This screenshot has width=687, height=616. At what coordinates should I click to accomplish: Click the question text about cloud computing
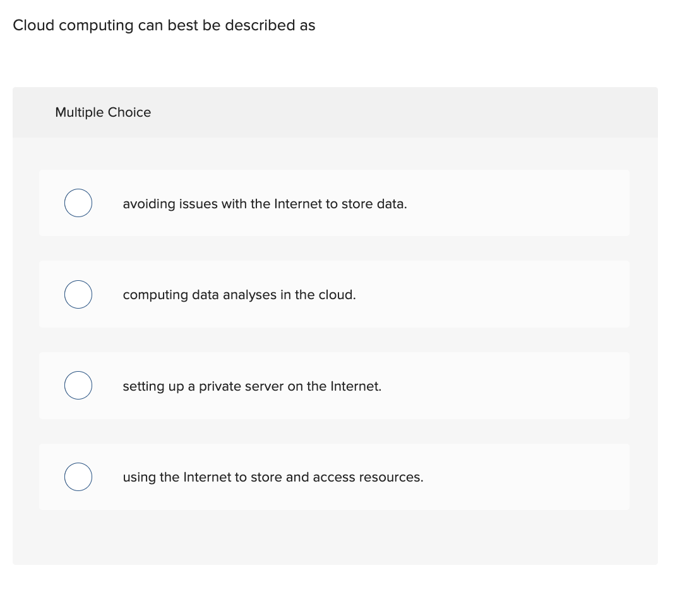[x=164, y=25]
